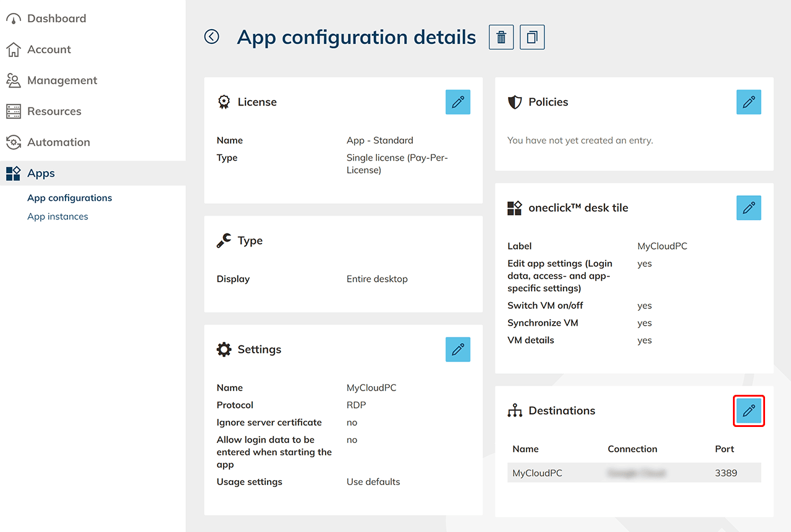
Task: Open the Management section
Action: pyautogui.click(x=62, y=80)
